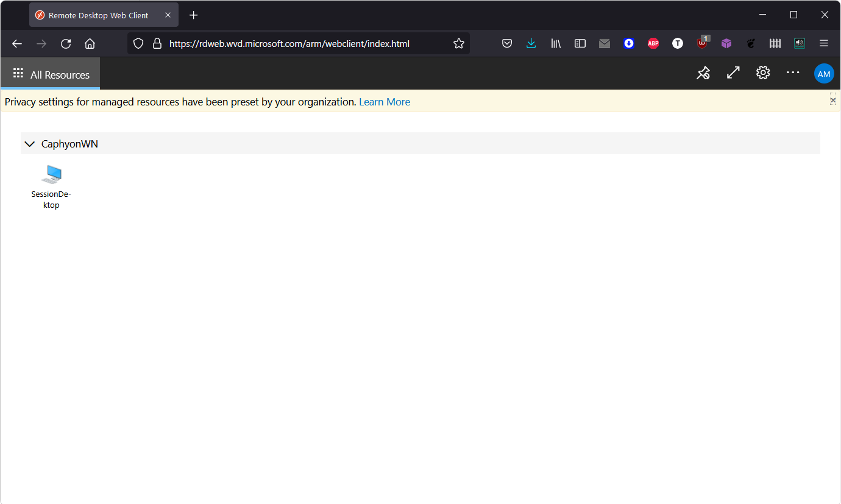Dismiss the privacy settings notification banner
The image size is (841, 504).
click(833, 99)
